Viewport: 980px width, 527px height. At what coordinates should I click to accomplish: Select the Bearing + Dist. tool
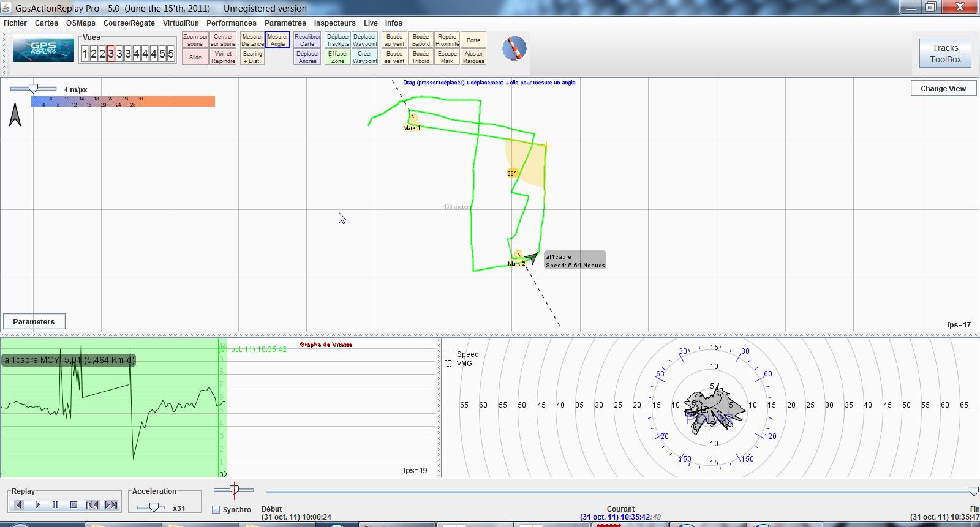point(252,57)
